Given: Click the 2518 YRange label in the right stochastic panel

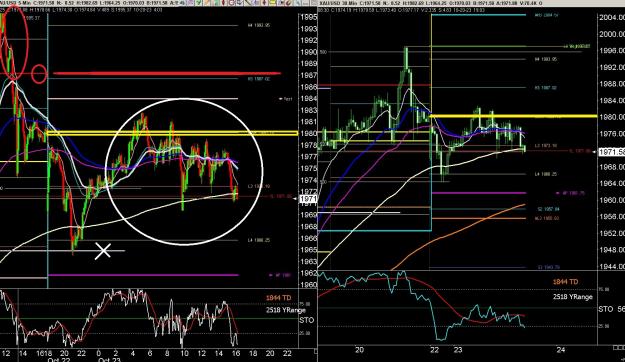Looking at the screenshot, I should coord(573,297).
